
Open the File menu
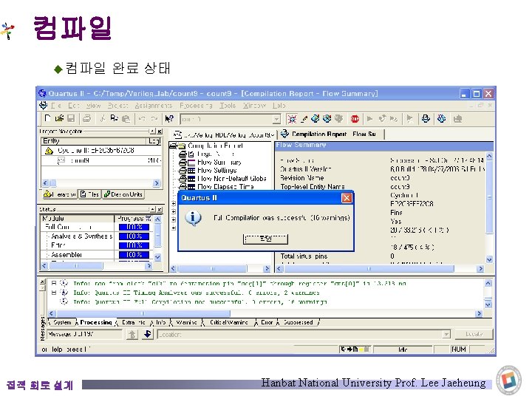[56, 106]
